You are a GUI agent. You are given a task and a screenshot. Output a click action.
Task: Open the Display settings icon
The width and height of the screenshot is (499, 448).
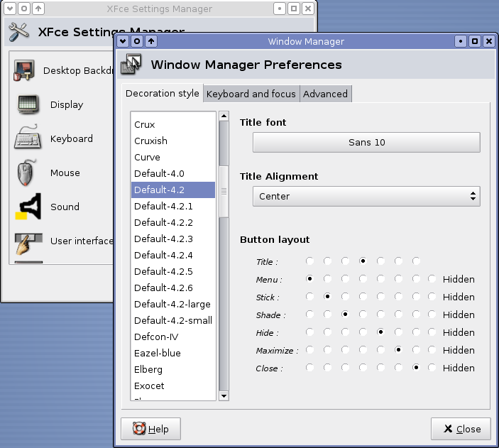pyautogui.click(x=28, y=105)
